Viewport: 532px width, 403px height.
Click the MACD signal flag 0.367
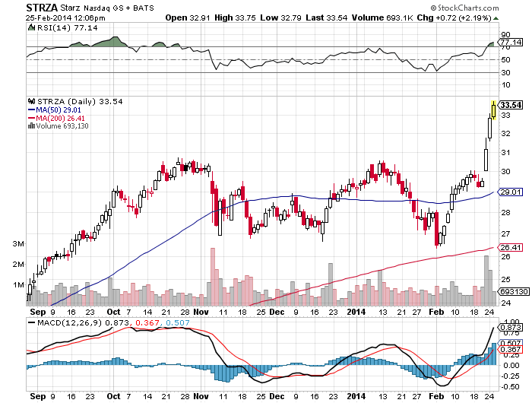(510, 349)
